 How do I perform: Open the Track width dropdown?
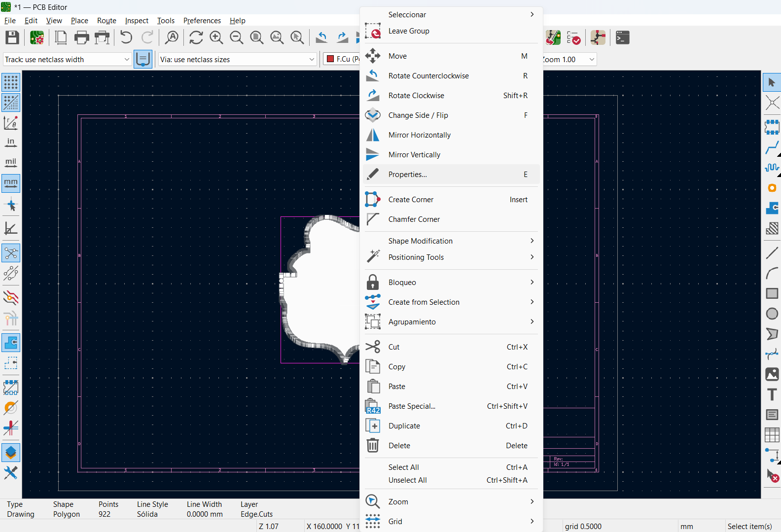coord(68,59)
